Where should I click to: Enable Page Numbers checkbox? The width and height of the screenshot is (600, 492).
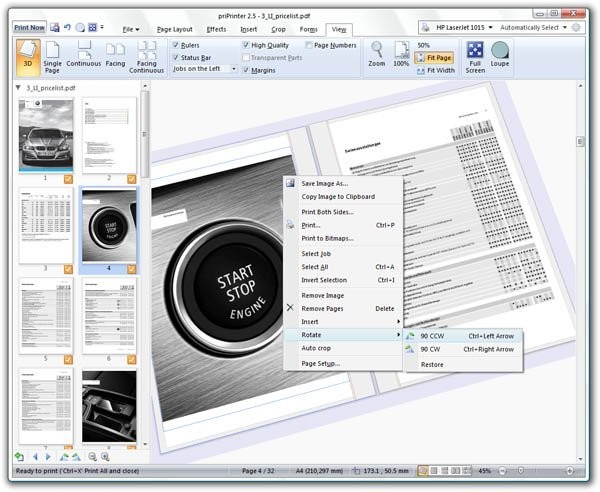coord(309,45)
